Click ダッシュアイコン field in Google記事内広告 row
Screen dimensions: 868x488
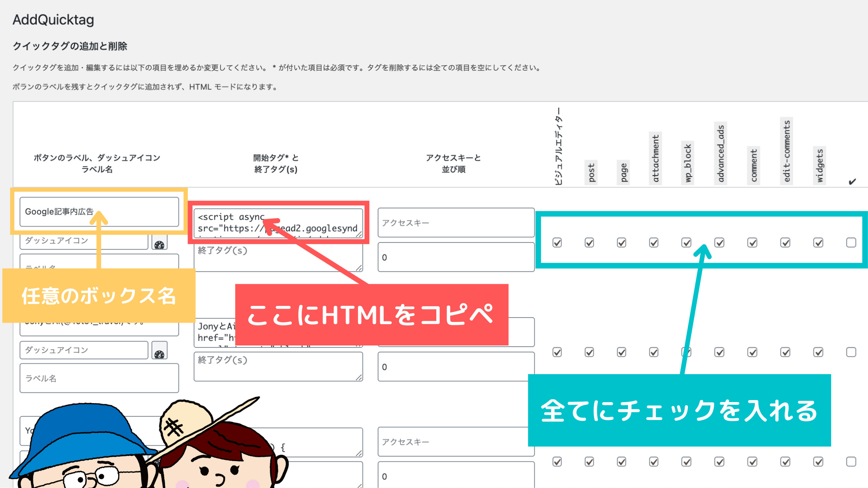coord(84,242)
